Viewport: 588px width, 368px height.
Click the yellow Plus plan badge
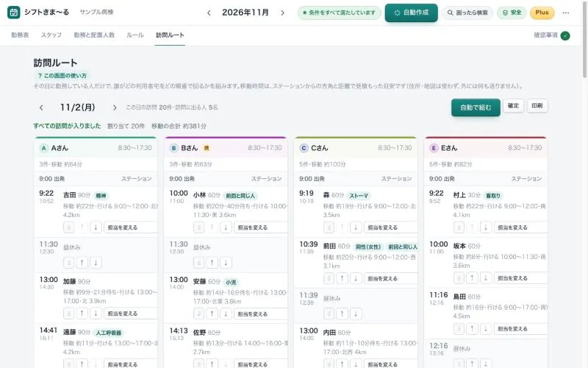click(x=542, y=13)
